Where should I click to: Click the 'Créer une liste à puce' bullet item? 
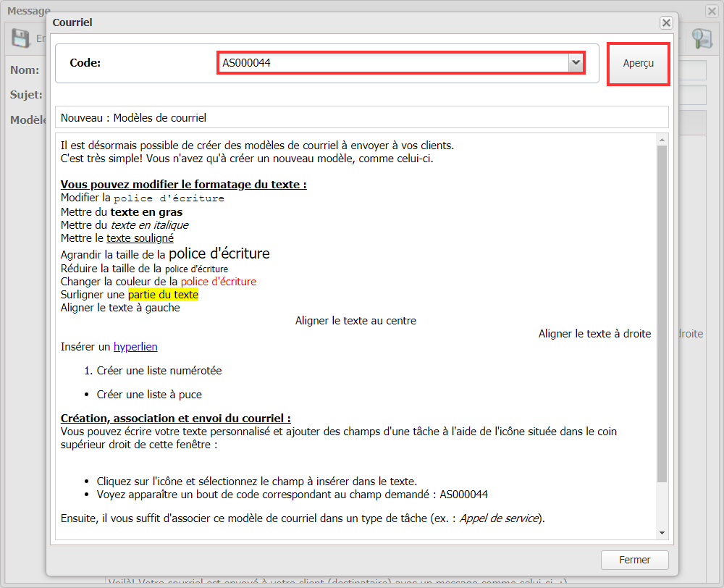[x=149, y=395]
